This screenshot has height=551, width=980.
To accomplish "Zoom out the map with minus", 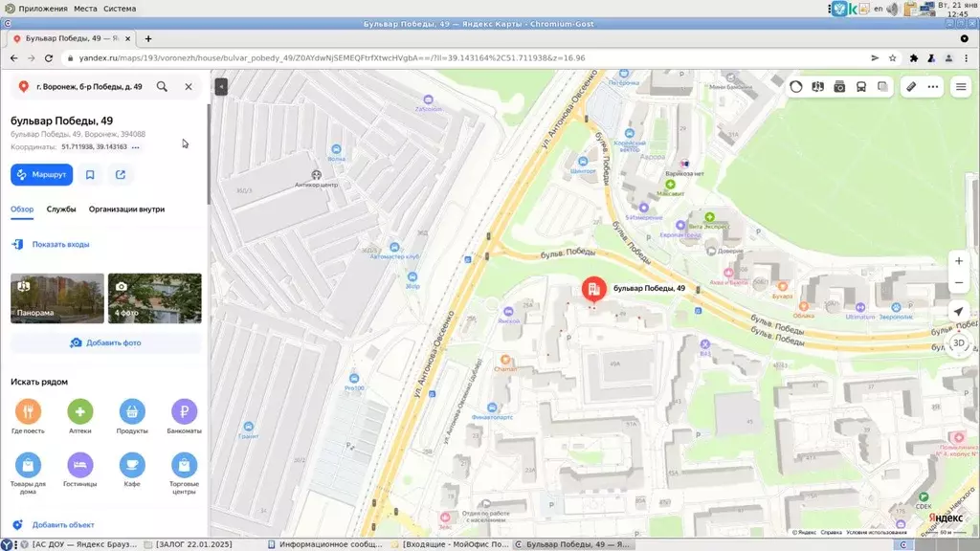I will [x=959, y=283].
